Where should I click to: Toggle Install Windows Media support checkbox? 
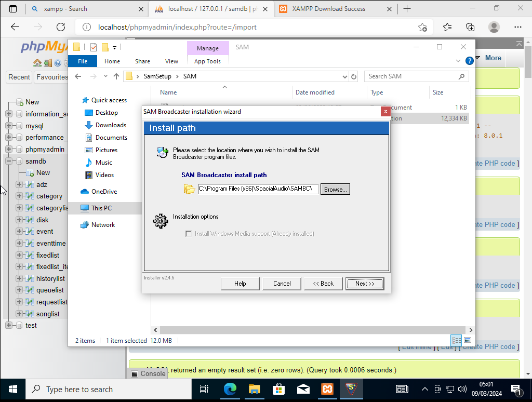189,234
